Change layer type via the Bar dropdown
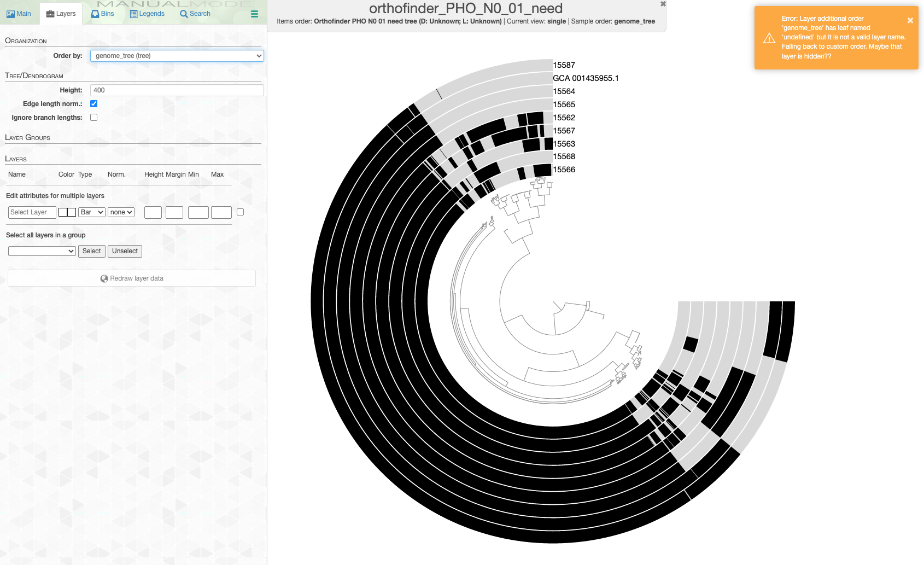Image resolution: width=924 pixels, height=565 pixels. click(91, 212)
